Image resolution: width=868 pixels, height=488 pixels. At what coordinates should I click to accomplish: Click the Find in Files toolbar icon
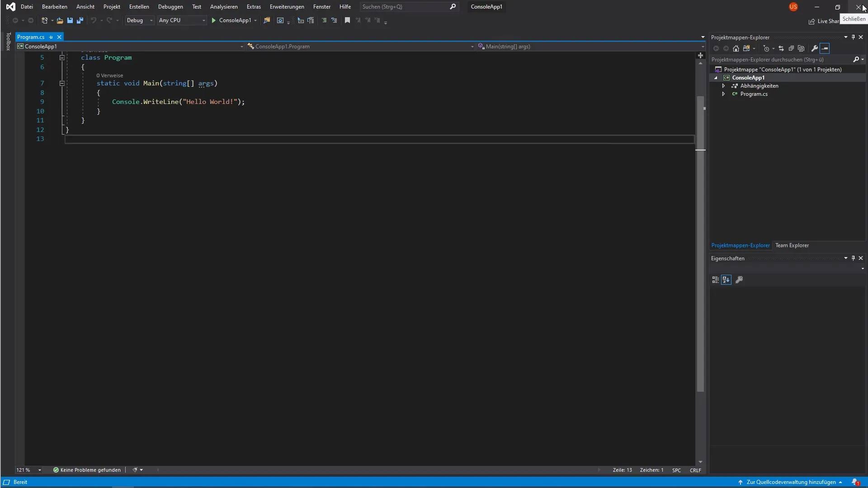267,20
